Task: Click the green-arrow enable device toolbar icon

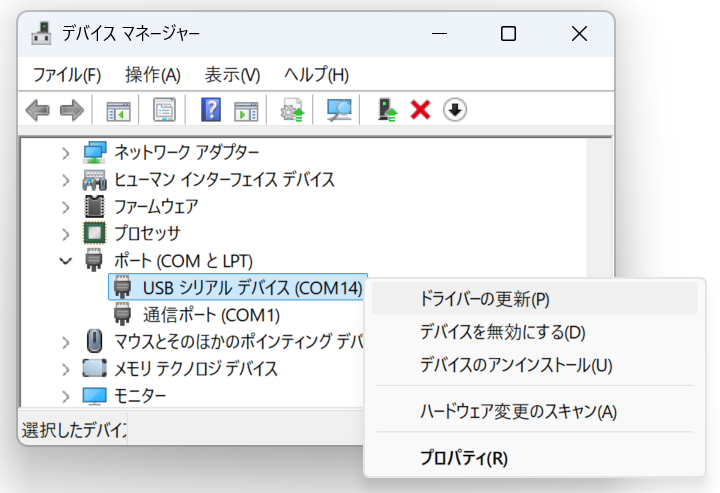Action: pos(387,110)
